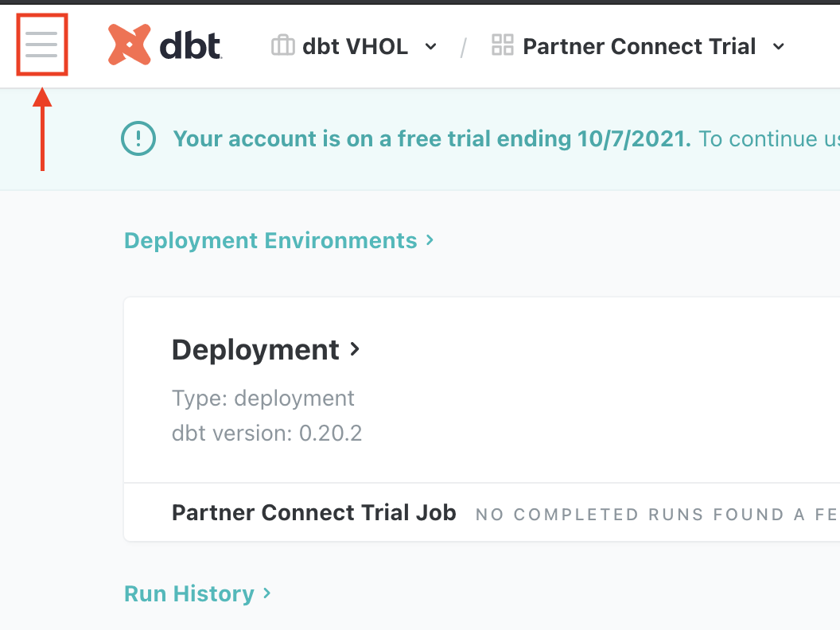
Task: Select the Partner Connect Trial project name
Action: tap(639, 46)
